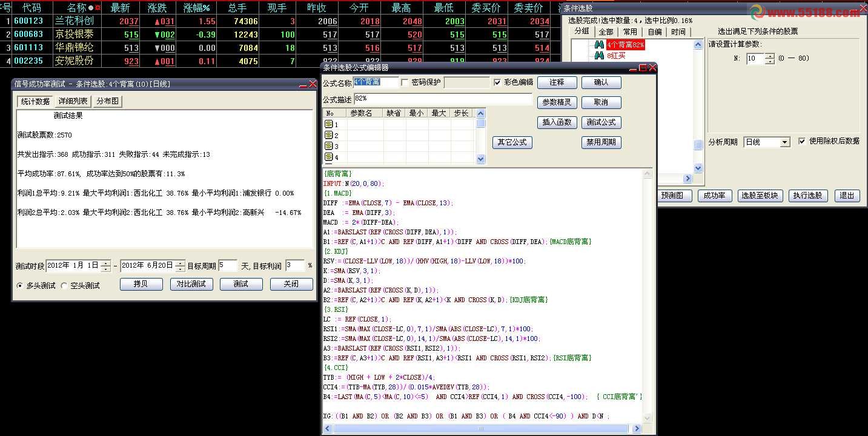Select 8红买 formula in tree
The width and height of the screenshot is (868, 436).
point(616,56)
